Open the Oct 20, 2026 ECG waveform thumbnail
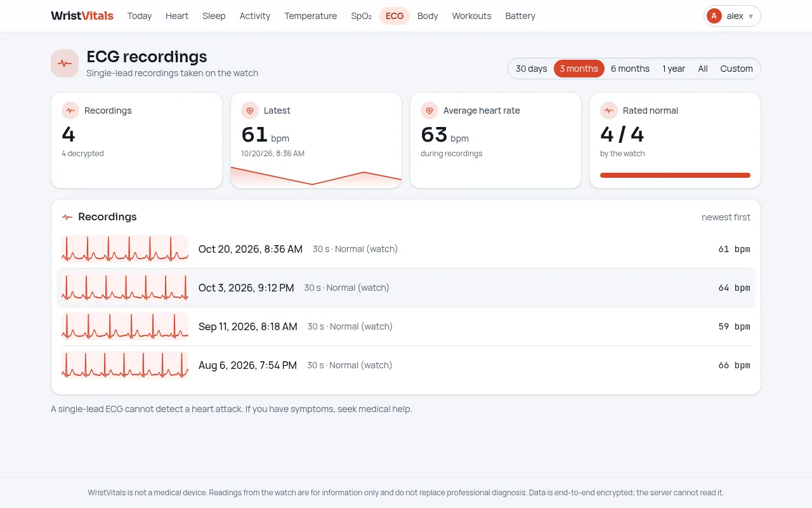Screen dimensions: 812x508 (125, 249)
